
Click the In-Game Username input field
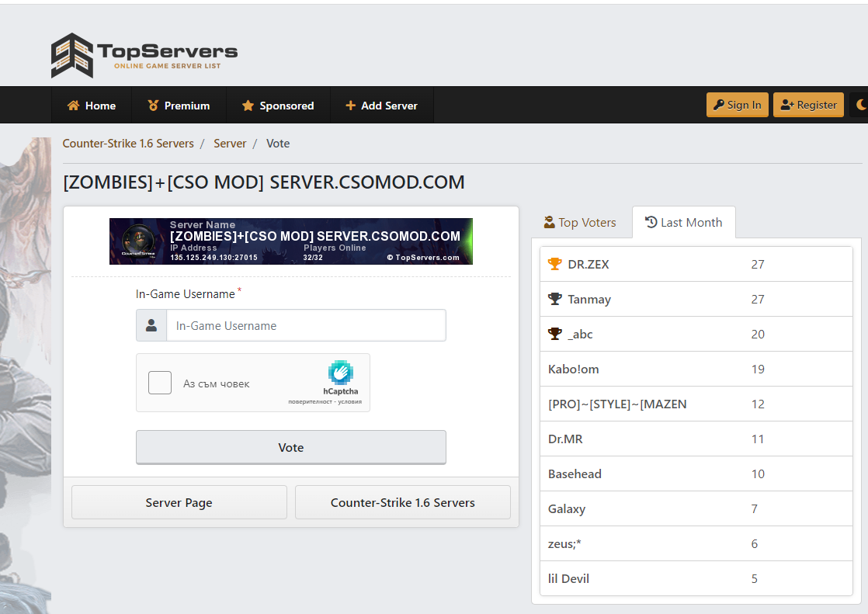306,325
